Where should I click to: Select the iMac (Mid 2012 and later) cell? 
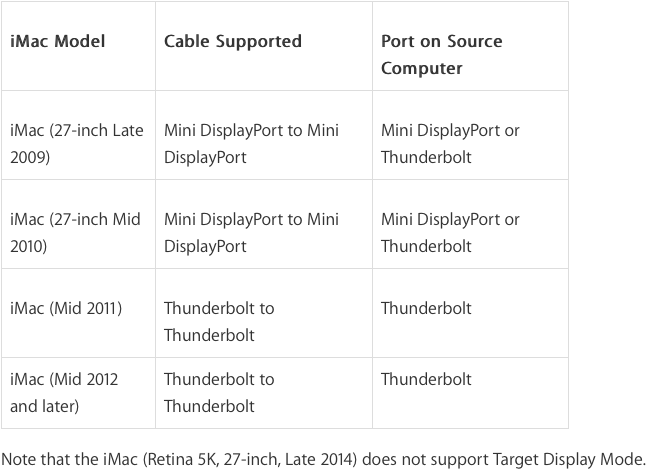[78, 393]
